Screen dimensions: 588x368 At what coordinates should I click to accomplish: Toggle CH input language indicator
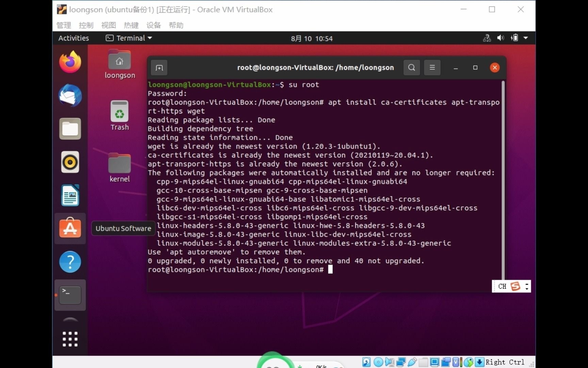pyautogui.click(x=502, y=286)
